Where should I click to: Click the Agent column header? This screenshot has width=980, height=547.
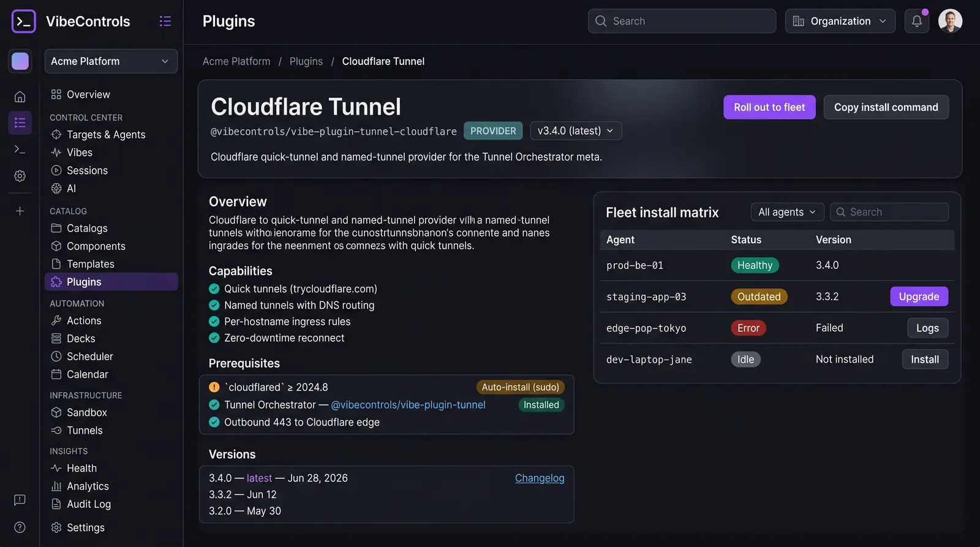pyautogui.click(x=620, y=240)
